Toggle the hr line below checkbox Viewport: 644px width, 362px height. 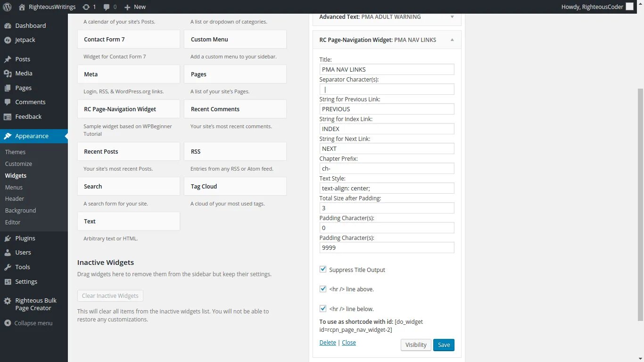323,309
